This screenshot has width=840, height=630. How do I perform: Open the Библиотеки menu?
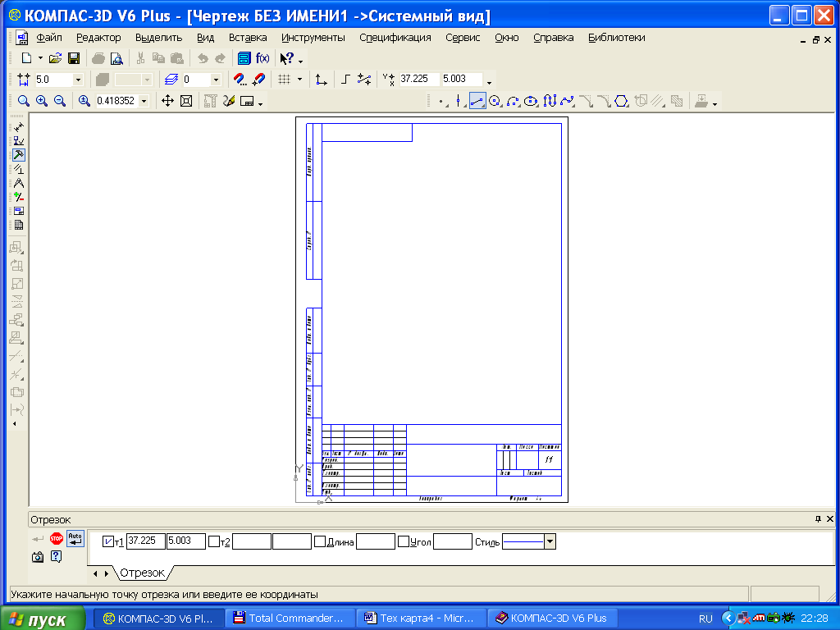pos(617,38)
